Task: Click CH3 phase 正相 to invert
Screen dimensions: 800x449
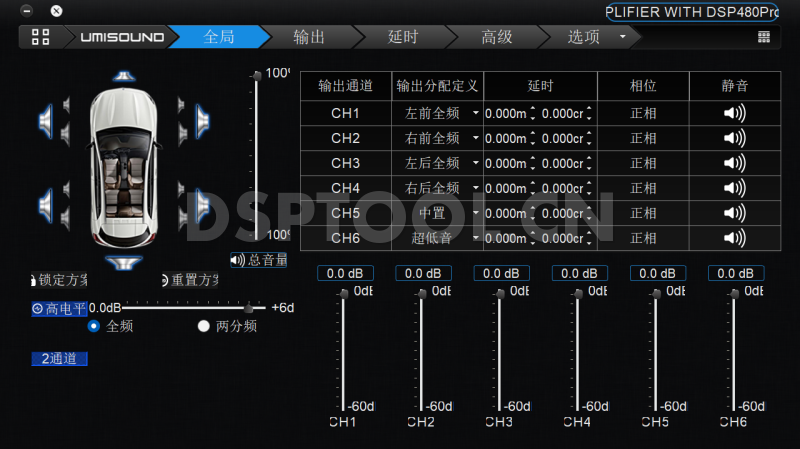Action: click(x=643, y=163)
